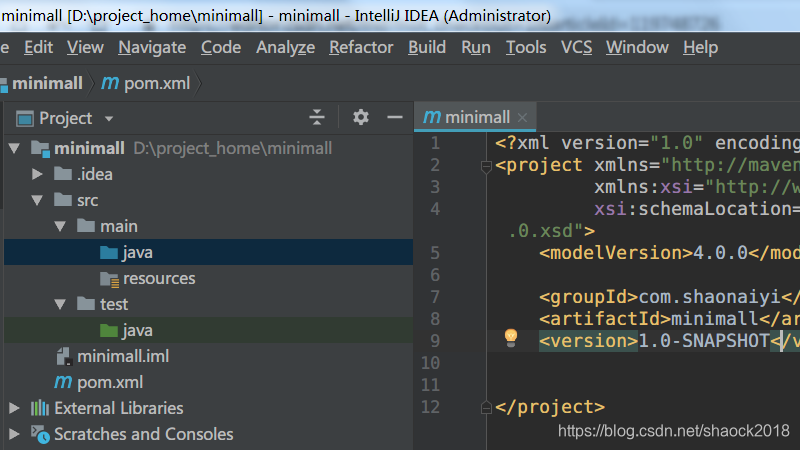The image size is (800, 450).
Task: Click the intention lightbulb on line 9
Action: (511, 338)
